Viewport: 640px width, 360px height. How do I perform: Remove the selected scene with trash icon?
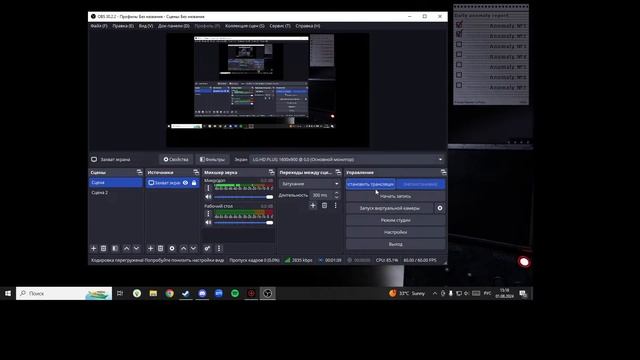pyautogui.click(x=104, y=248)
